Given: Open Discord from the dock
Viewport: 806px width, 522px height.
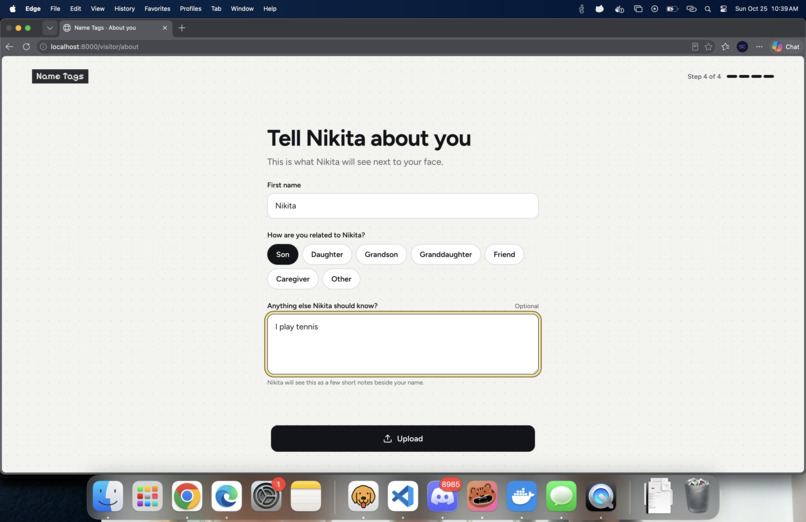Looking at the screenshot, I should (x=443, y=496).
